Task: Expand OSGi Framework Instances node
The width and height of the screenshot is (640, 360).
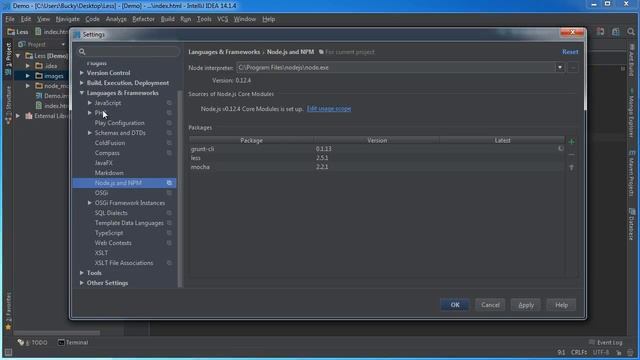Action: [90, 203]
